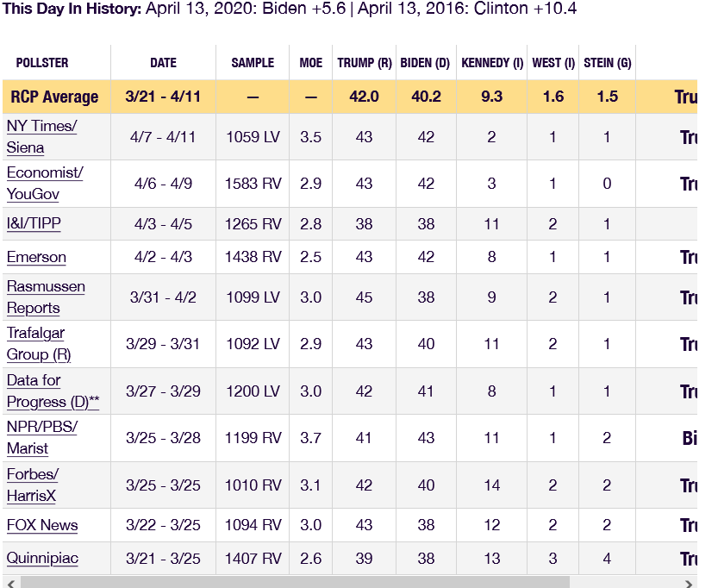Image resolution: width=718 pixels, height=588 pixels.
Task: Click Quinnipiac sample 1407 RV
Action: tap(253, 558)
